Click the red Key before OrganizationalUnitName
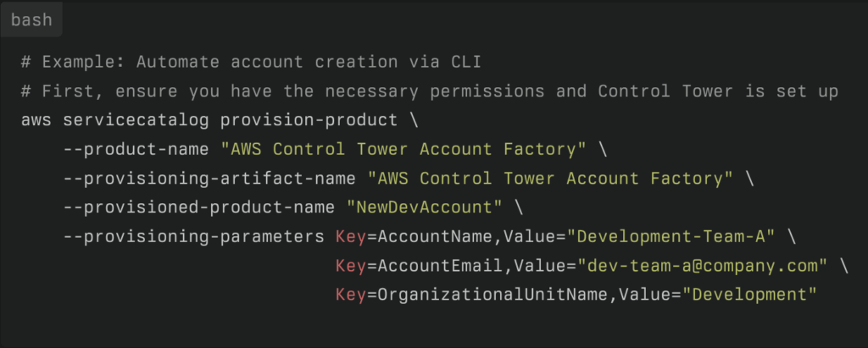This screenshot has height=348, width=868. pyautogui.click(x=350, y=295)
